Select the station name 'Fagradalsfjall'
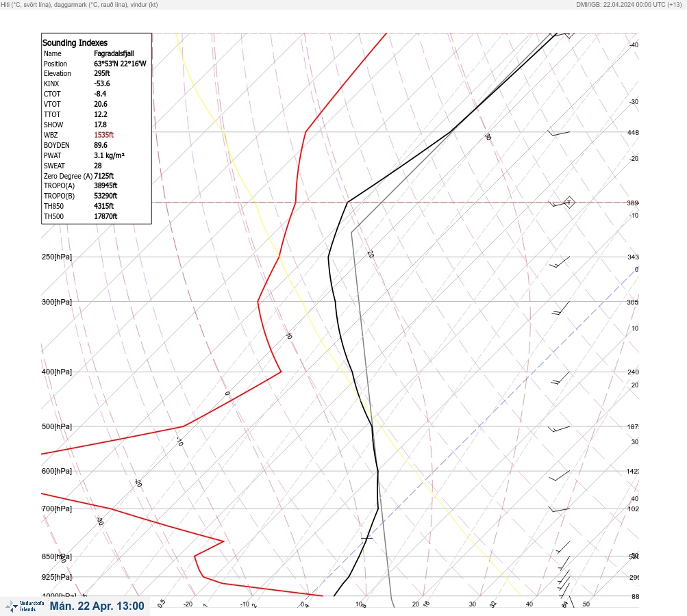 tap(114, 53)
